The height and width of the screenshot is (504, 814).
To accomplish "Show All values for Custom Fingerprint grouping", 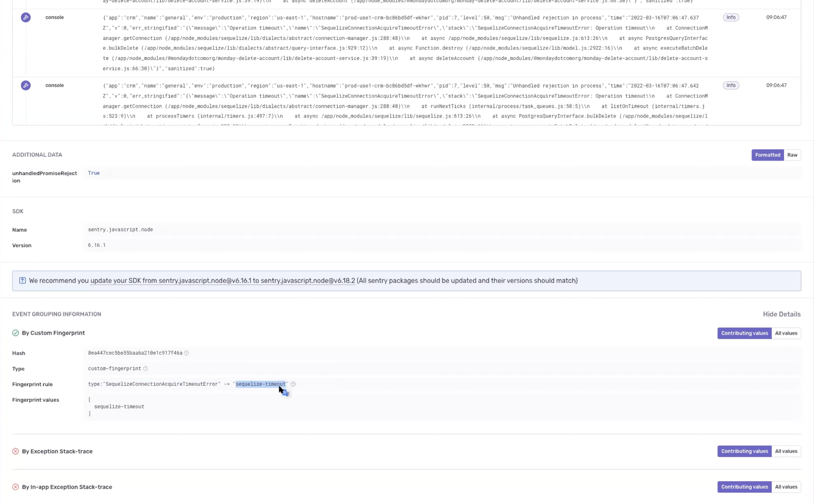I will coord(786,333).
